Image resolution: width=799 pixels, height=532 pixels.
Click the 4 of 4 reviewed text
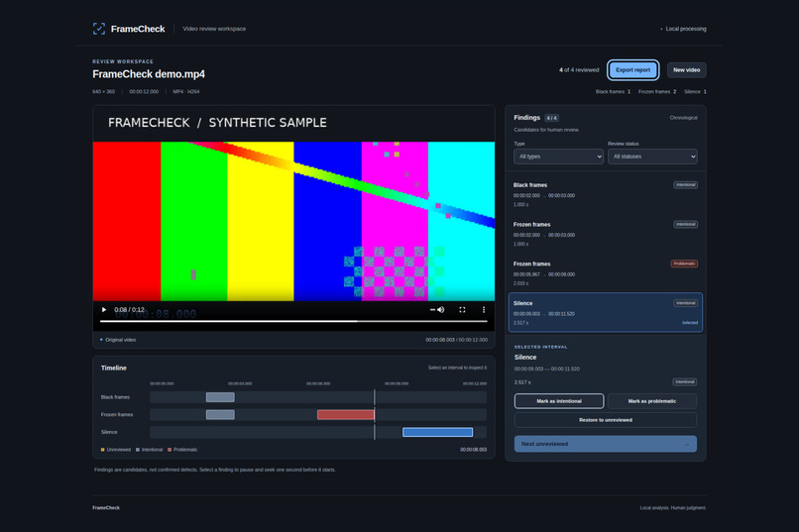click(x=579, y=70)
